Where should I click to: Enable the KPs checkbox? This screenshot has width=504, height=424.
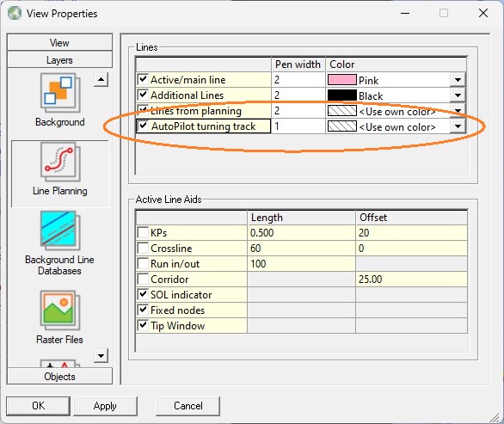pyautogui.click(x=143, y=232)
